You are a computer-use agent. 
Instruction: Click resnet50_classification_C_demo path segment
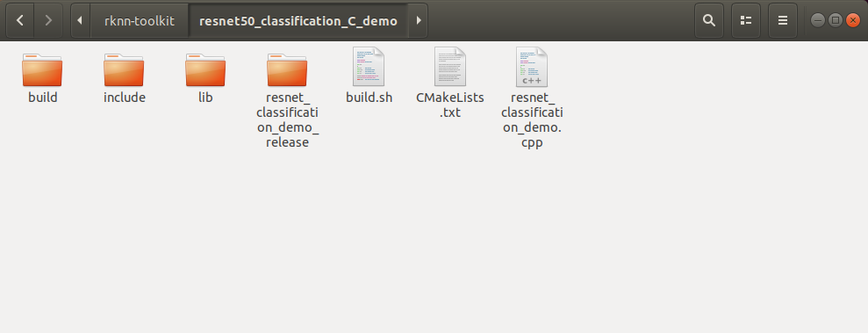coord(298,20)
